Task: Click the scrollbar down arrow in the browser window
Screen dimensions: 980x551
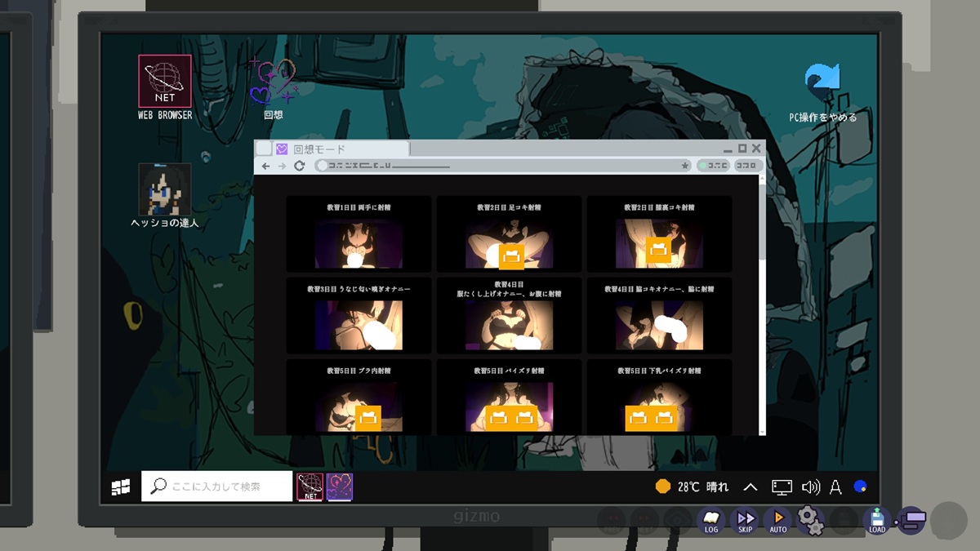Action: coord(762,430)
